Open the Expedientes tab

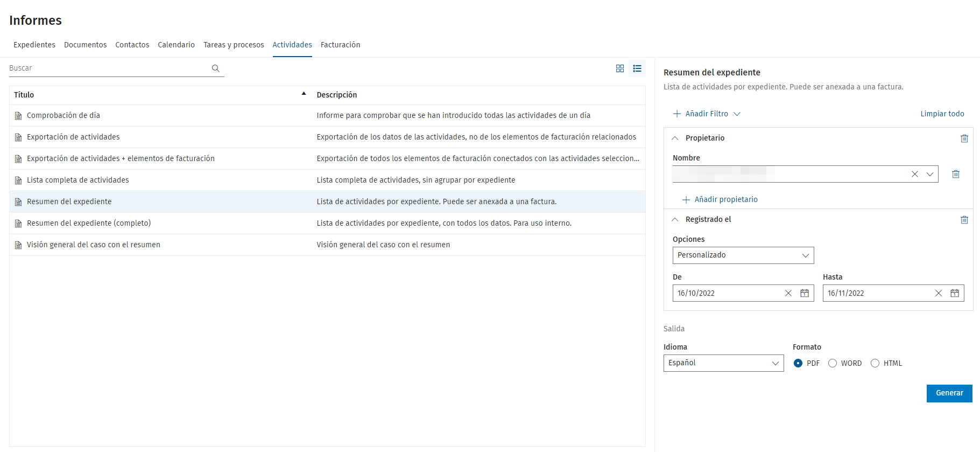[x=34, y=45]
